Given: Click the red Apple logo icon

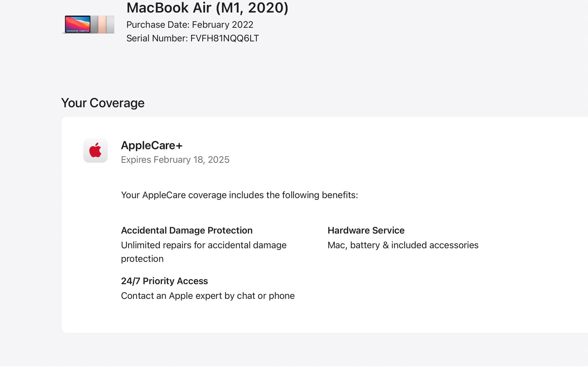Looking at the screenshot, I should [x=96, y=150].
